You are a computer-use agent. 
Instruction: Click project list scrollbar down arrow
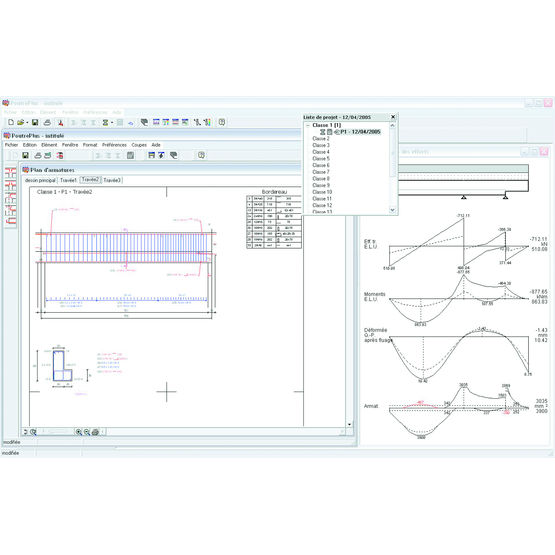tap(392, 210)
